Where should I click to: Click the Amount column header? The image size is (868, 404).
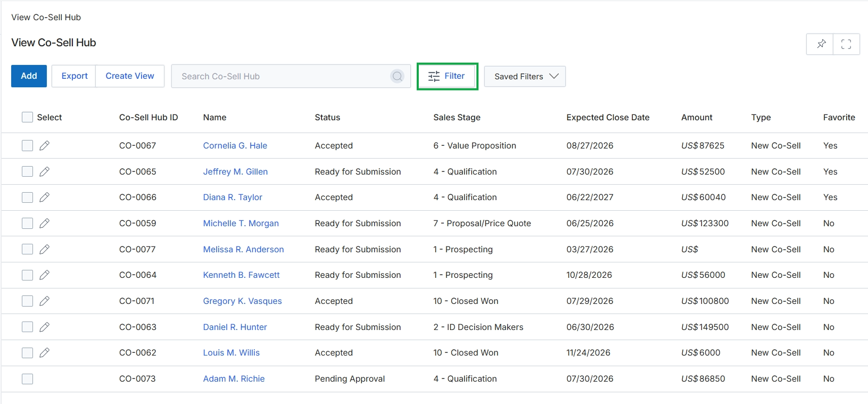[697, 117]
